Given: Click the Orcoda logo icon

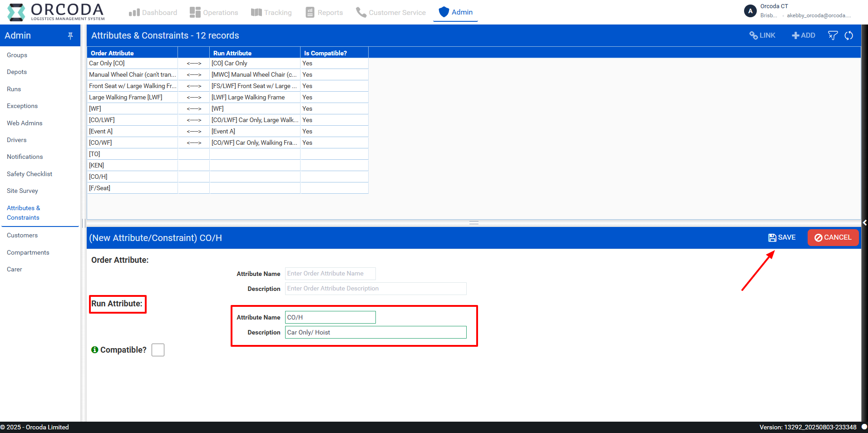Looking at the screenshot, I should click(16, 12).
